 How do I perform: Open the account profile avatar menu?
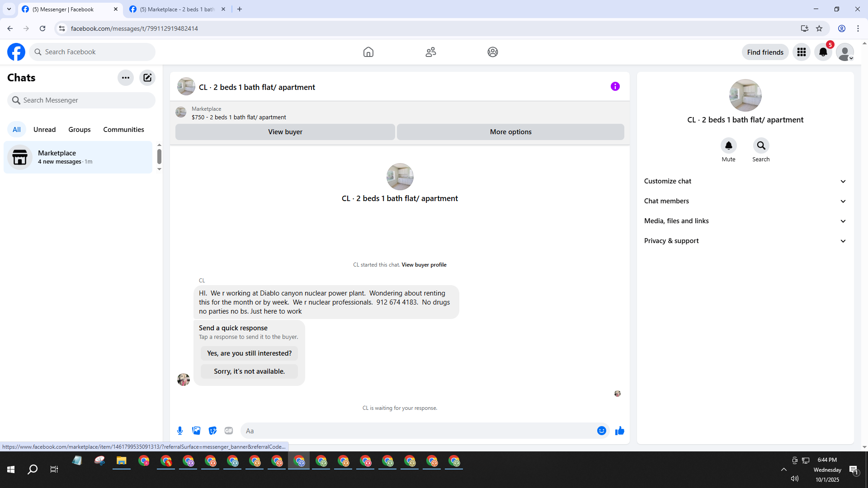tap(845, 52)
